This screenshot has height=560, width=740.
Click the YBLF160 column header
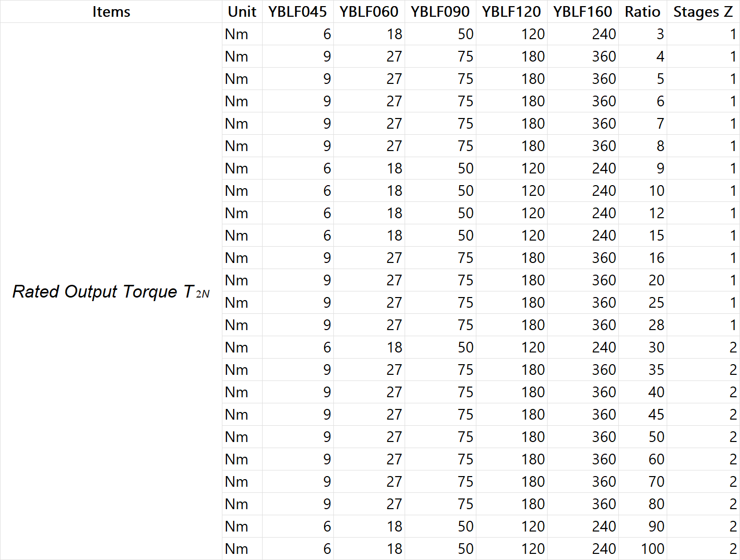[x=583, y=12]
